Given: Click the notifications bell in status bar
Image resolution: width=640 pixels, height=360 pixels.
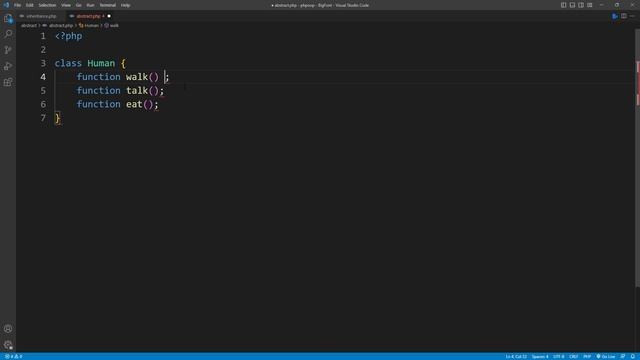Looking at the screenshot, I should pos(633,356).
